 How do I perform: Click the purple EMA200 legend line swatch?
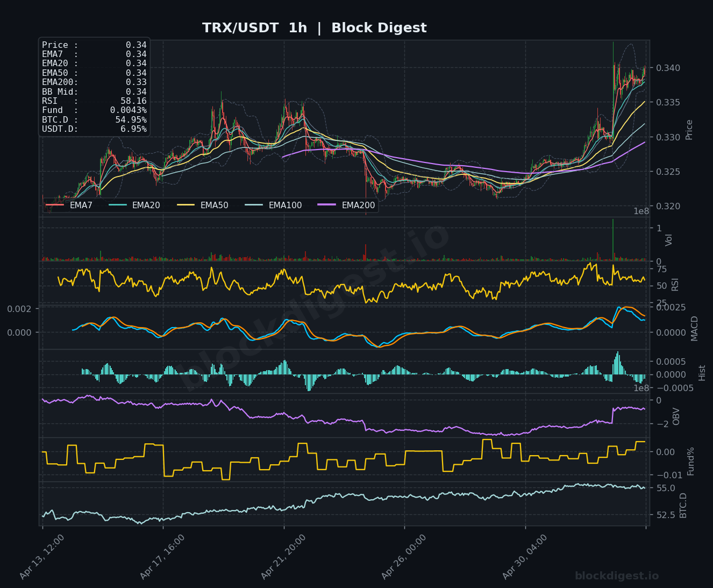[327, 205]
